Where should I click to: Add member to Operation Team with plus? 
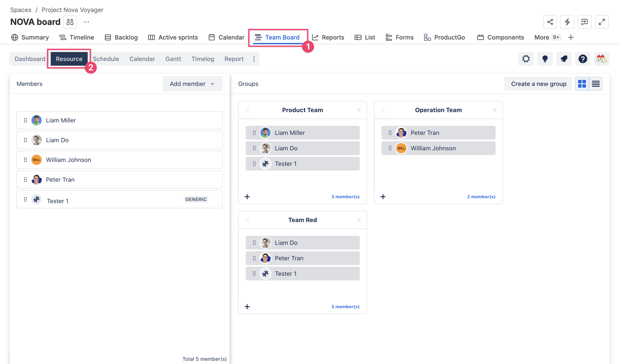(x=383, y=197)
